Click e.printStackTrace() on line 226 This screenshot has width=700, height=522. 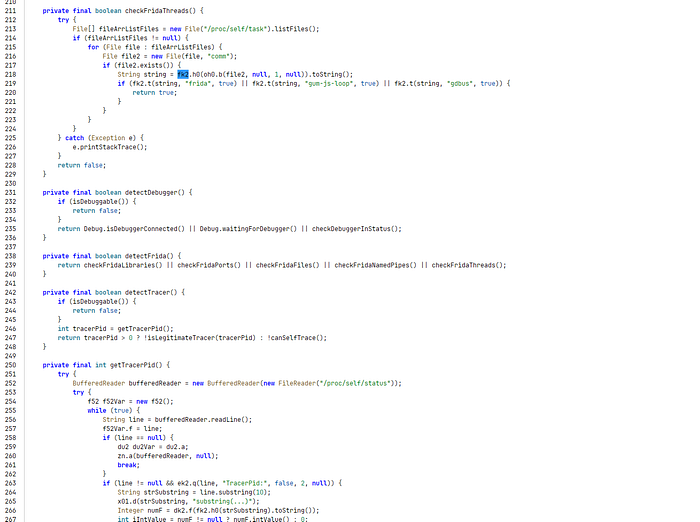point(108,147)
